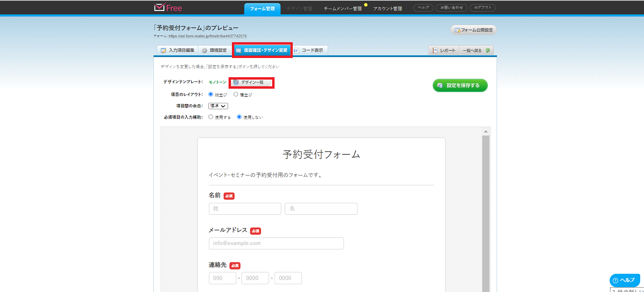Screen dimensions: 644x292
Task: Open チームメンバー管理 in top navigation
Action: point(342,9)
